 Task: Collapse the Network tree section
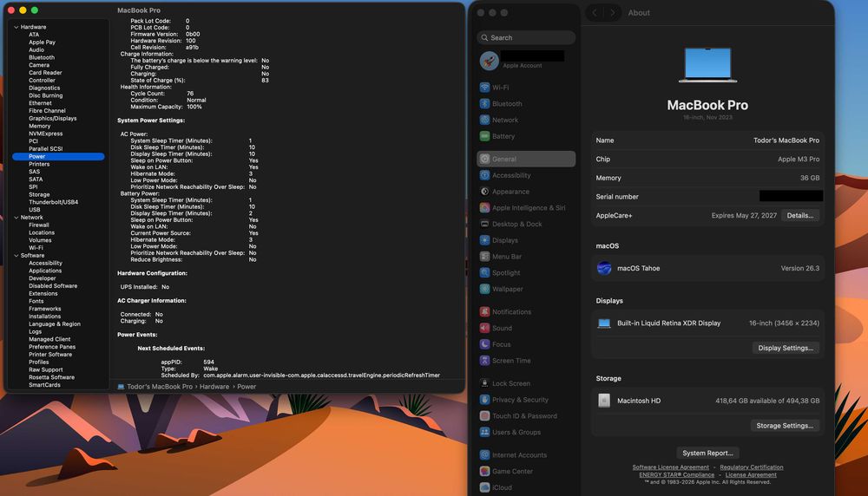(x=16, y=218)
